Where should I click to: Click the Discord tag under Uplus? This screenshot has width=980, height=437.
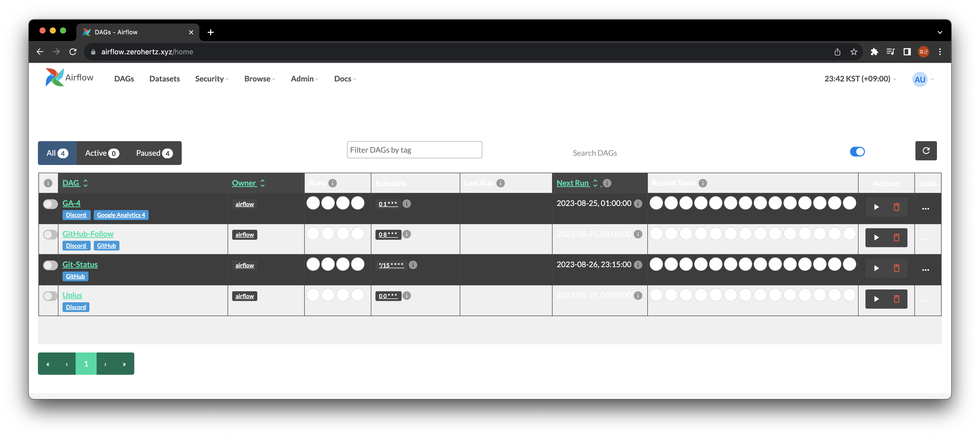[x=76, y=307]
